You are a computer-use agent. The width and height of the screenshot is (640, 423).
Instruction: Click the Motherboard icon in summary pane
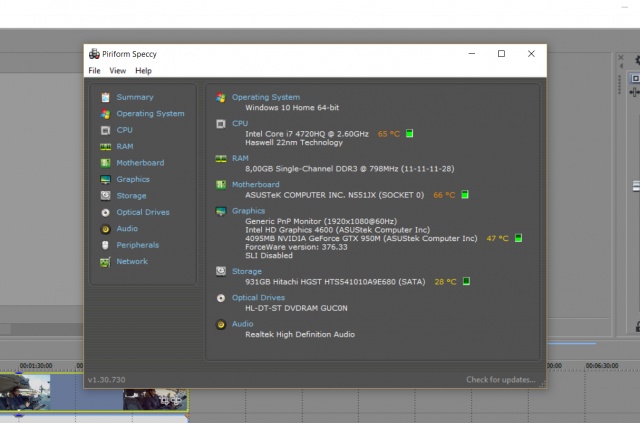pos(221,185)
